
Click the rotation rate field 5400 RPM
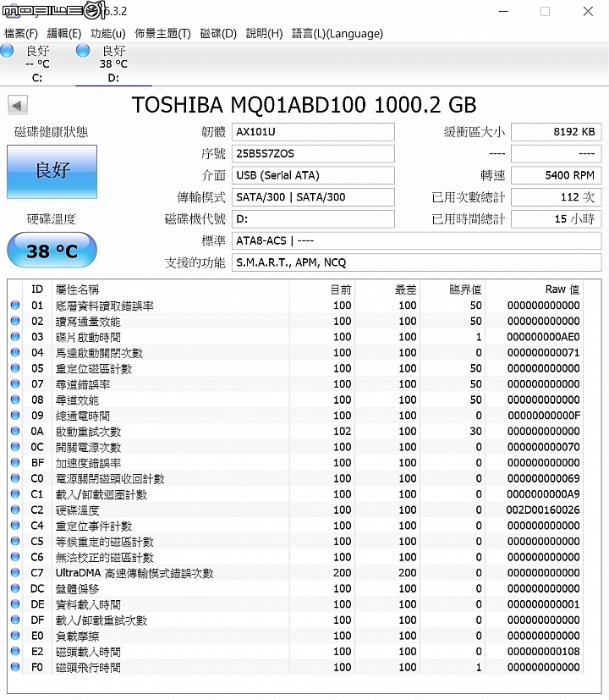(x=557, y=175)
